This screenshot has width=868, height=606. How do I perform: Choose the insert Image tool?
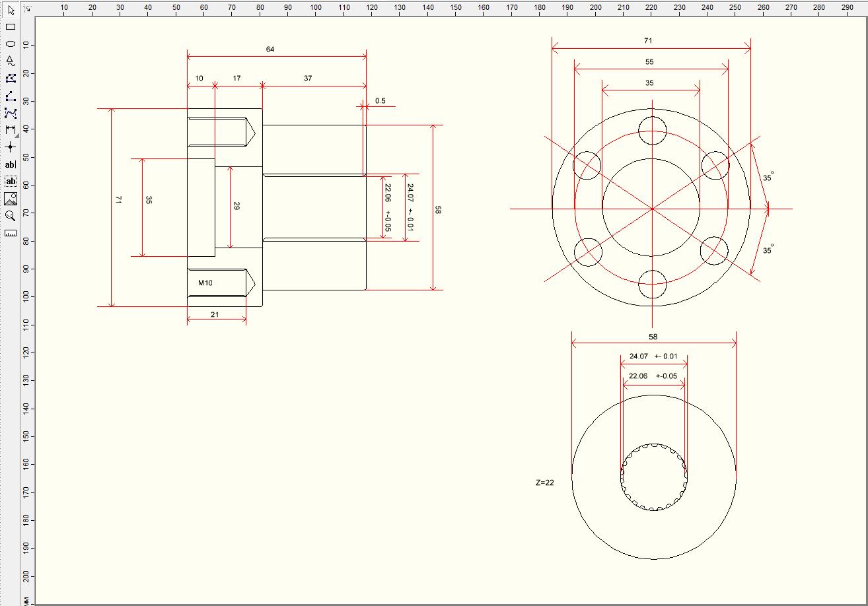[10, 199]
